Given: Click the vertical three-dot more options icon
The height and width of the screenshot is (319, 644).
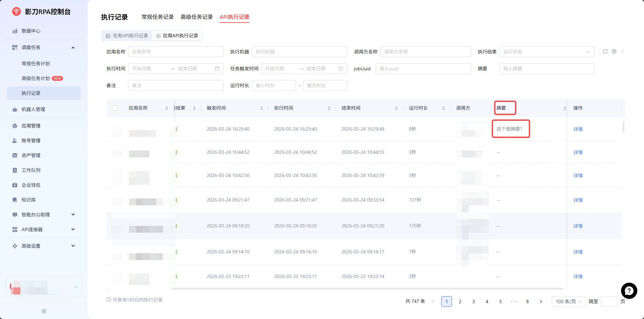Looking at the screenshot, I should click(x=623, y=51).
